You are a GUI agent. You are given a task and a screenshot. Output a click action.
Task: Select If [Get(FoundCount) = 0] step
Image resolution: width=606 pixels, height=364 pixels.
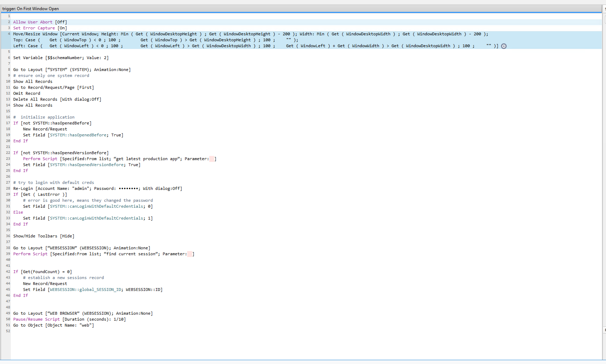43,272
